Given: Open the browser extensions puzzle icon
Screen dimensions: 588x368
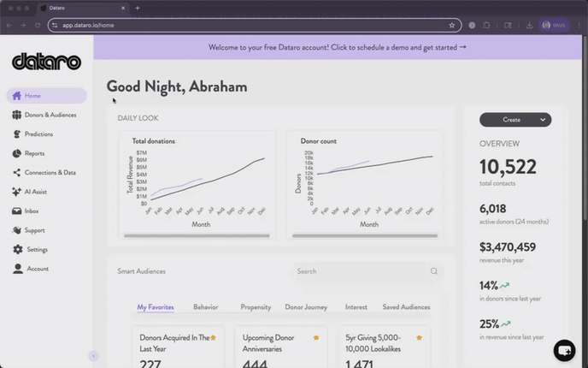Looking at the screenshot, I should [x=486, y=25].
